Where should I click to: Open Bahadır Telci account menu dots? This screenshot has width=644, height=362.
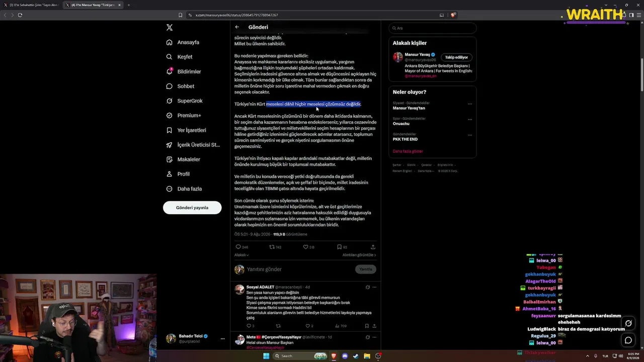point(222,339)
